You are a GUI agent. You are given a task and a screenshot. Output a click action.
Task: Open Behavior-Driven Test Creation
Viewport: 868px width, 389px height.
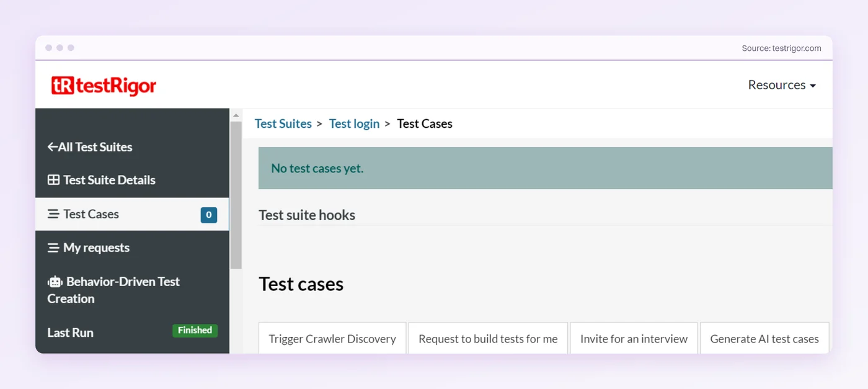113,290
